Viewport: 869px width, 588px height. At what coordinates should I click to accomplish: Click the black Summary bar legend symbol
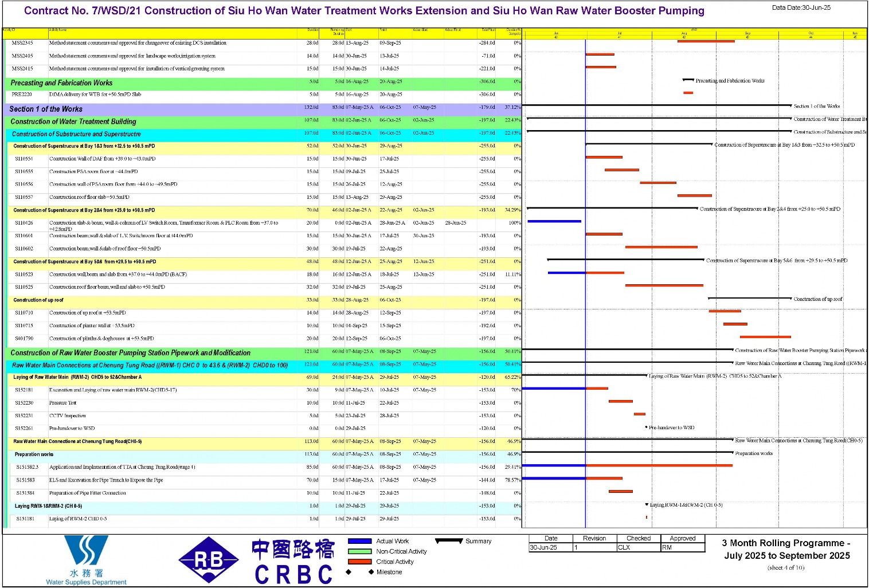pos(449,541)
